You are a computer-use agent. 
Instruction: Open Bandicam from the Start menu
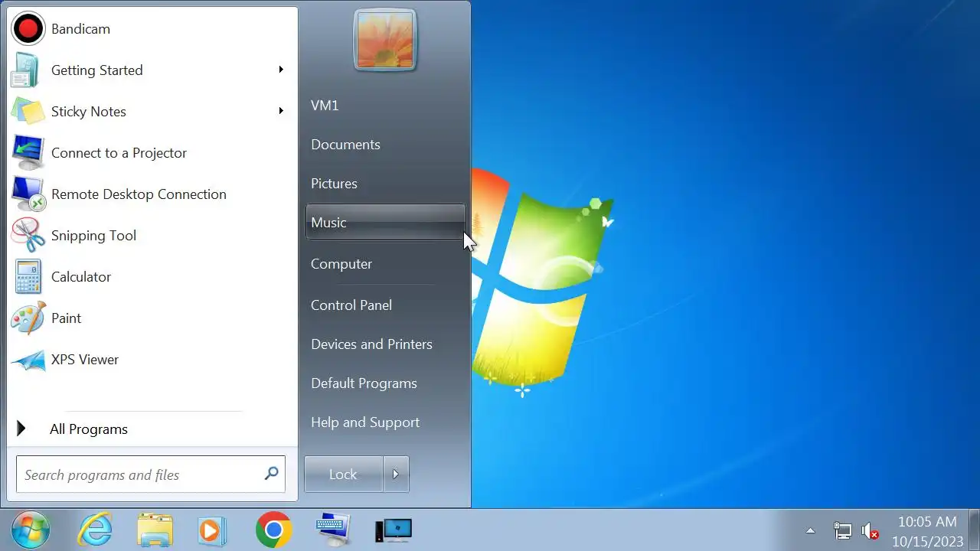coord(152,29)
